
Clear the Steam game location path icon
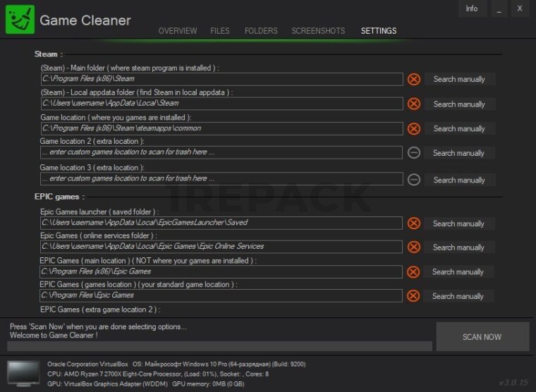tap(414, 128)
